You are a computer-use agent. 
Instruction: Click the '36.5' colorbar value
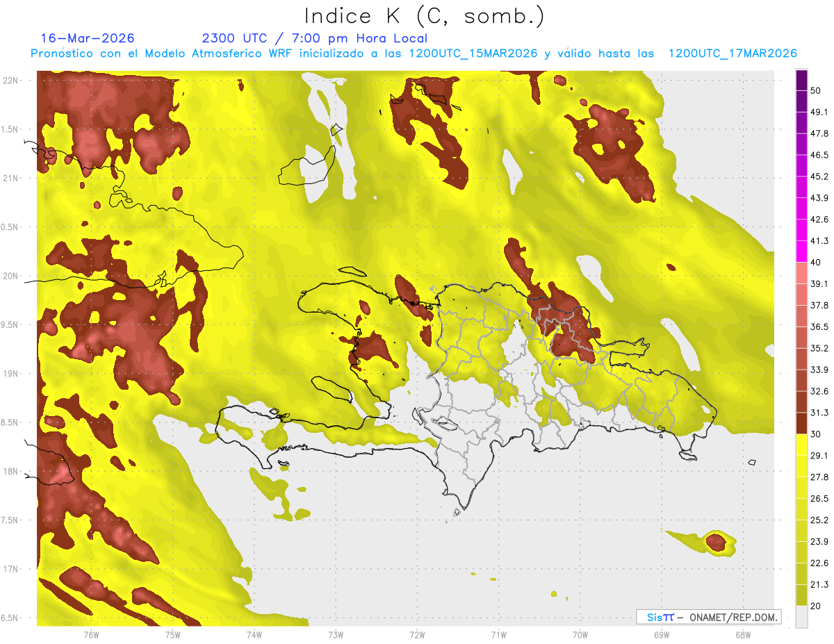[819, 327]
